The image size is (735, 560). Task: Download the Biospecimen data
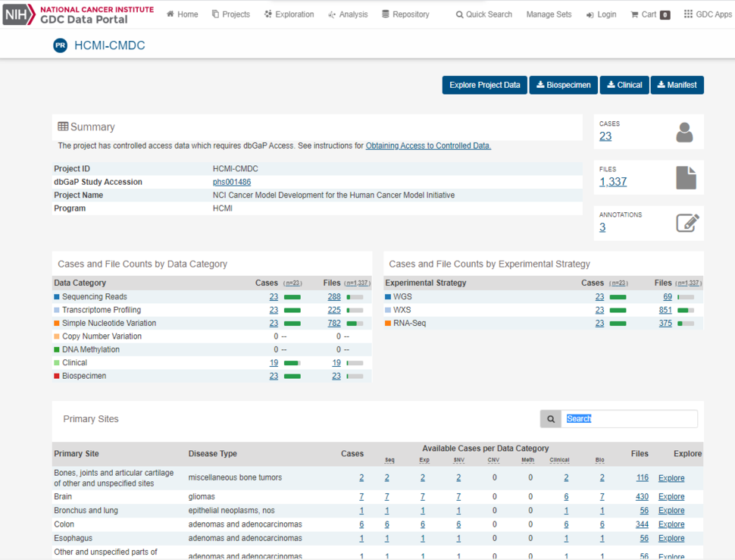click(563, 85)
